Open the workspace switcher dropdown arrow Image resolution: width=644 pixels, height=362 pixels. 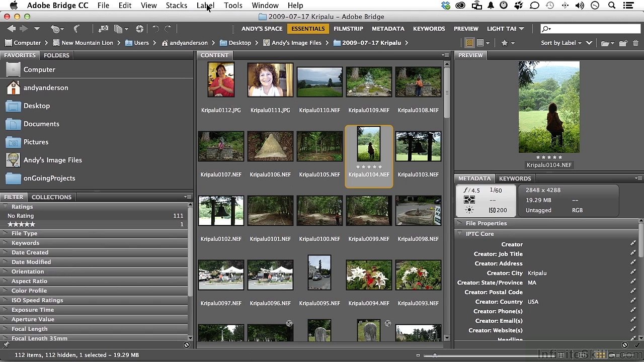pyautogui.click(x=521, y=29)
